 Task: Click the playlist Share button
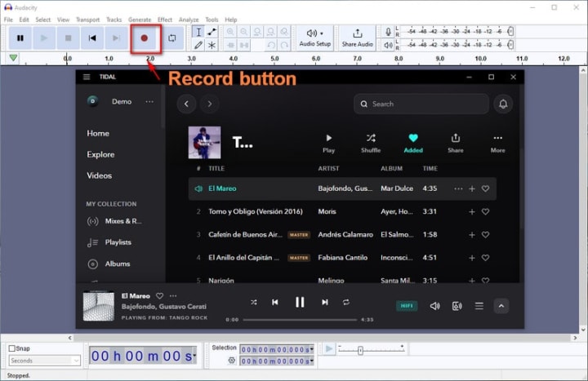click(x=456, y=143)
